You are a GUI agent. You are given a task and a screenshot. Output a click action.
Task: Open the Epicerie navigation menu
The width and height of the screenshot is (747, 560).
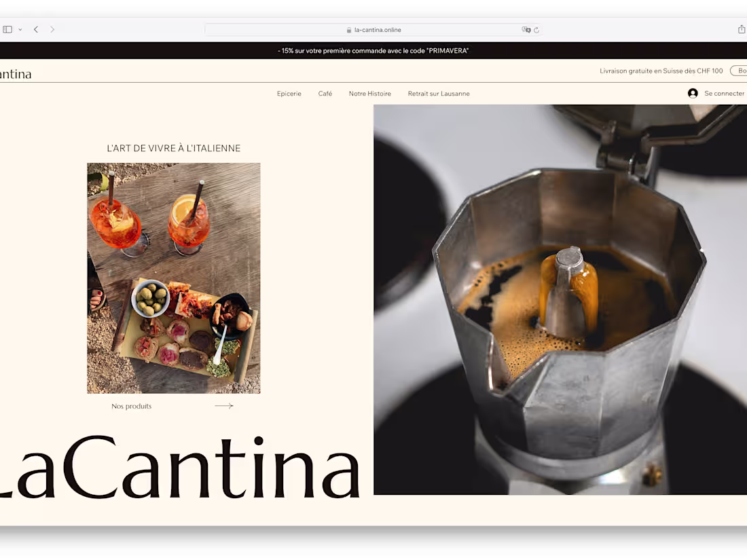click(x=289, y=93)
